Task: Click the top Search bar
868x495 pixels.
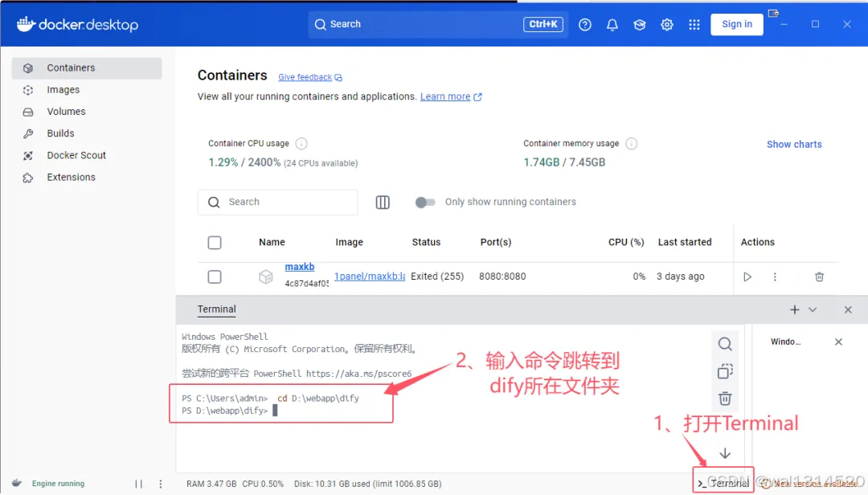Action: [438, 24]
